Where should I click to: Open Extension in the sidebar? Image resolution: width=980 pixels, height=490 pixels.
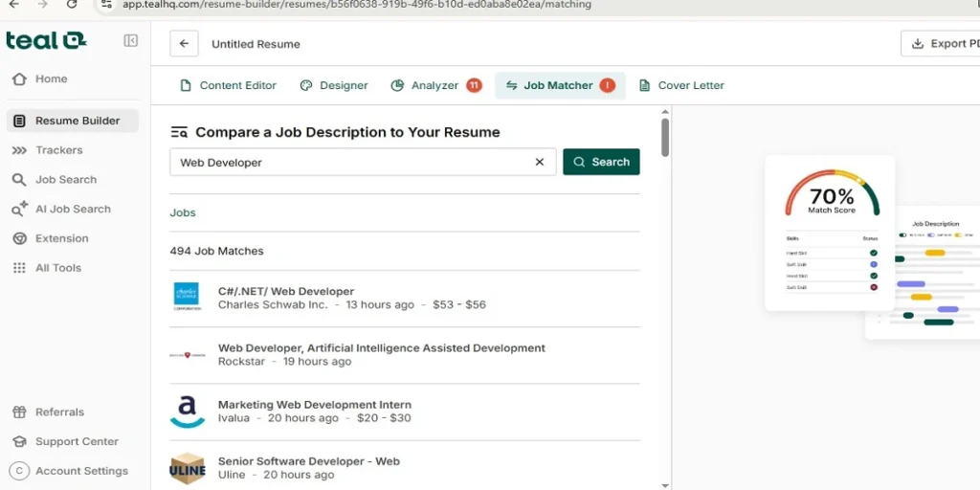point(73,238)
